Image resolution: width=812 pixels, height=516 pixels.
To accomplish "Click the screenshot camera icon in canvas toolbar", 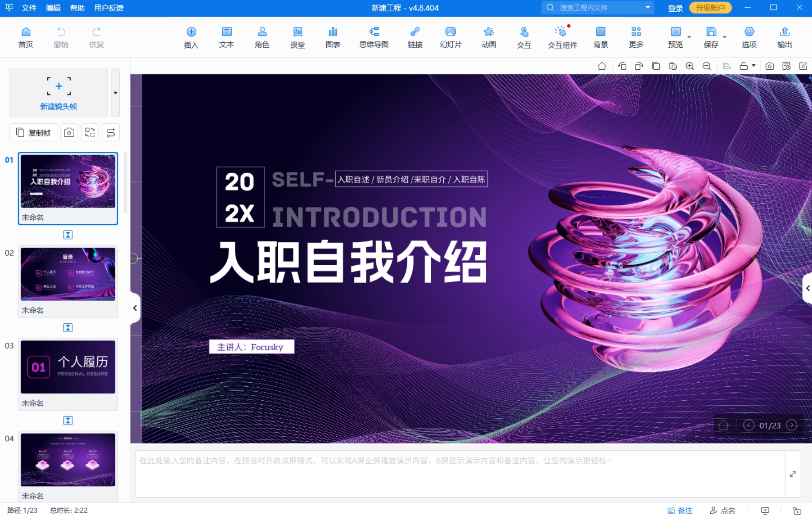I will [x=770, y=66].
